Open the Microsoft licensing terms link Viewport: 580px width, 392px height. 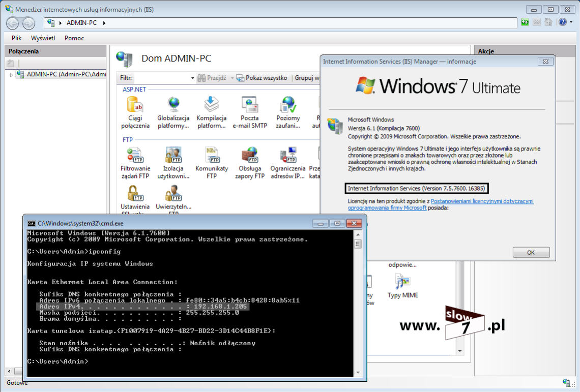pos(441,204)
